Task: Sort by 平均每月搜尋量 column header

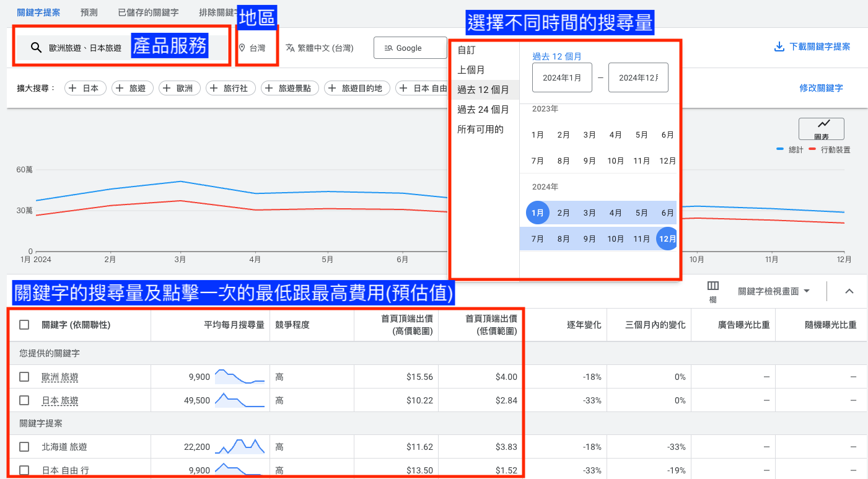Action: pos(234,325)
